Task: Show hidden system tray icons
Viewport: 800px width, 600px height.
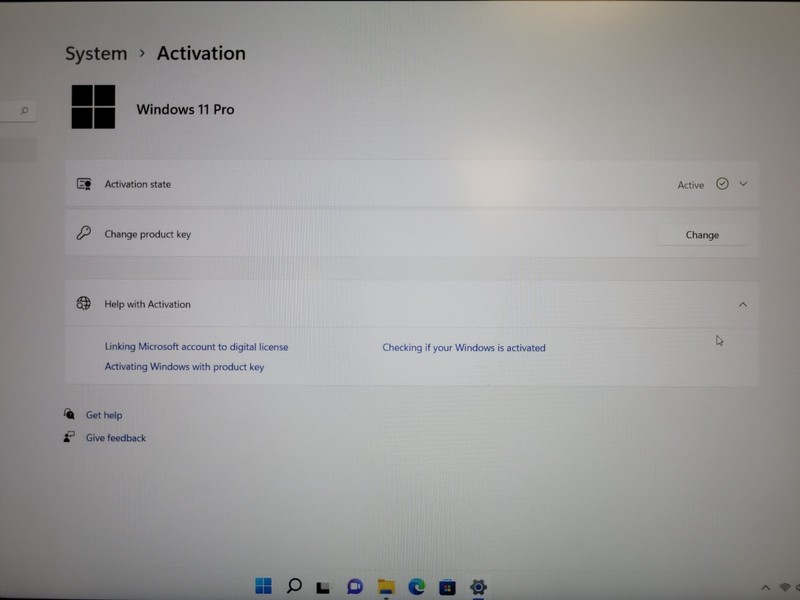Action: click(765, 588)
